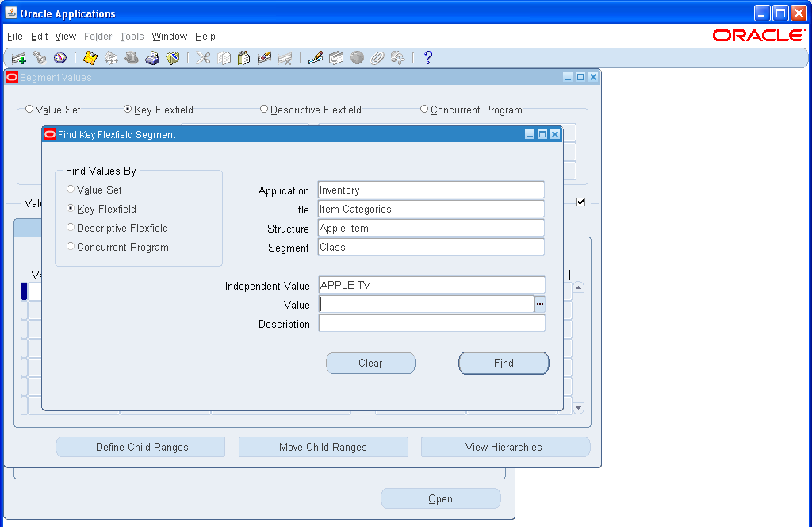
Task: Open the Tools menu
Action: click(132, 37)
